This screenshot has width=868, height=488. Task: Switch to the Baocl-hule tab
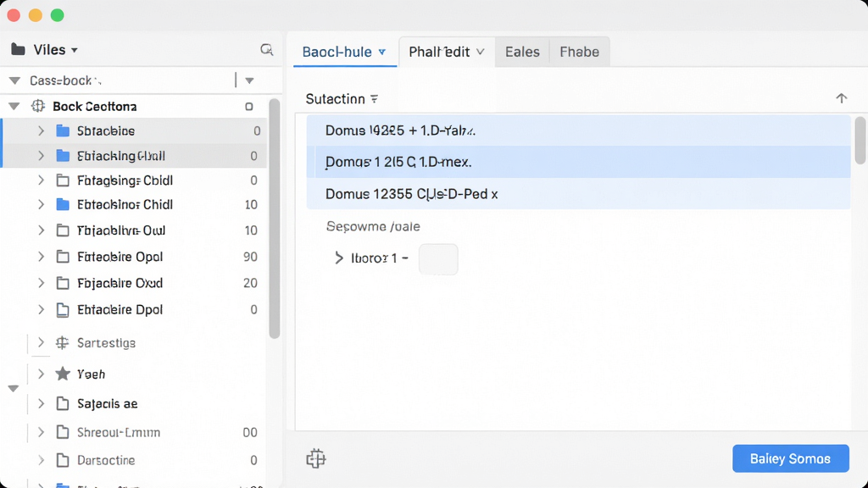[344, 52]
